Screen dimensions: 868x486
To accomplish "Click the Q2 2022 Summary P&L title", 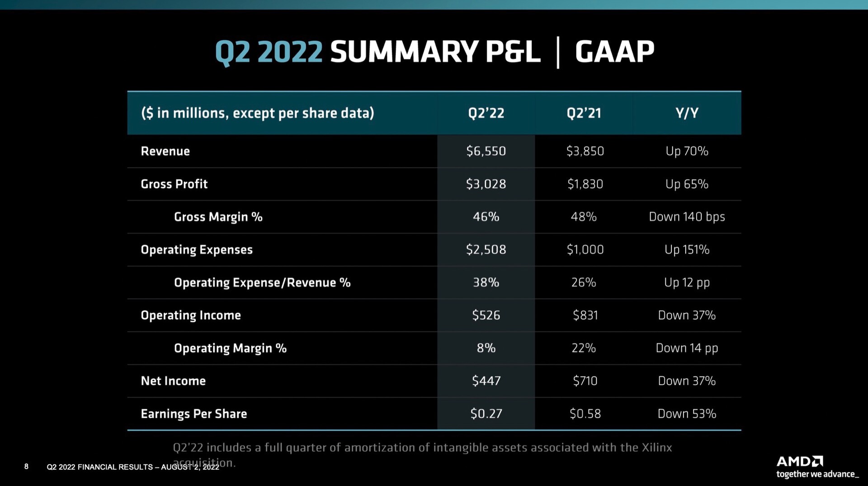I will (434, 52).
